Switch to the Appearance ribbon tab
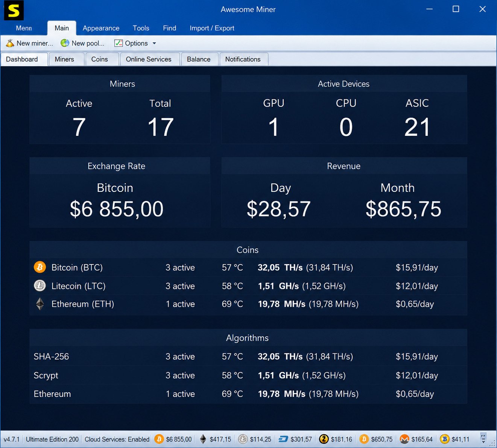This screenshot has width=497, height=448. pos(101,28)
